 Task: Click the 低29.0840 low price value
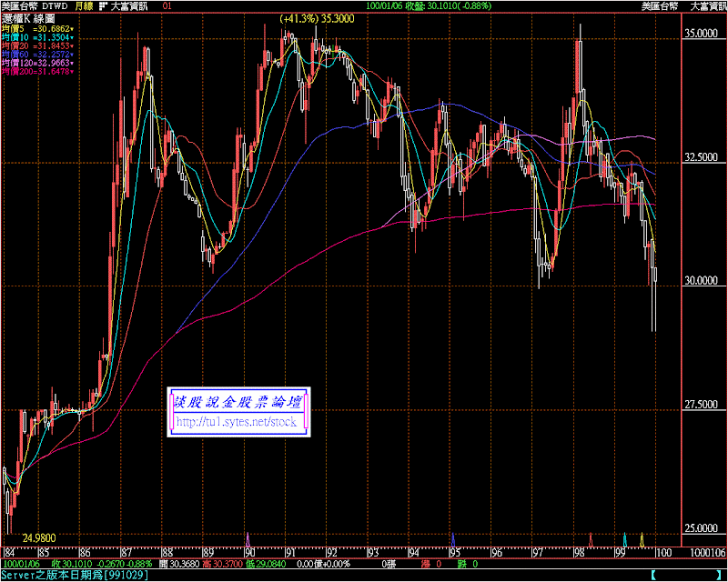tap(266, 564)
